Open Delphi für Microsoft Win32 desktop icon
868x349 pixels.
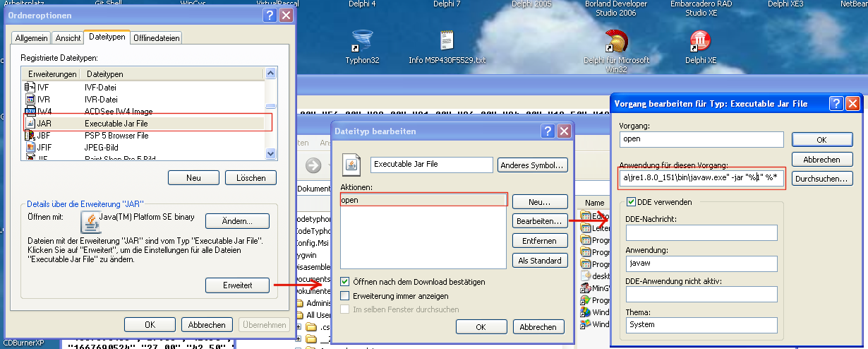click(x=616, y=41)
